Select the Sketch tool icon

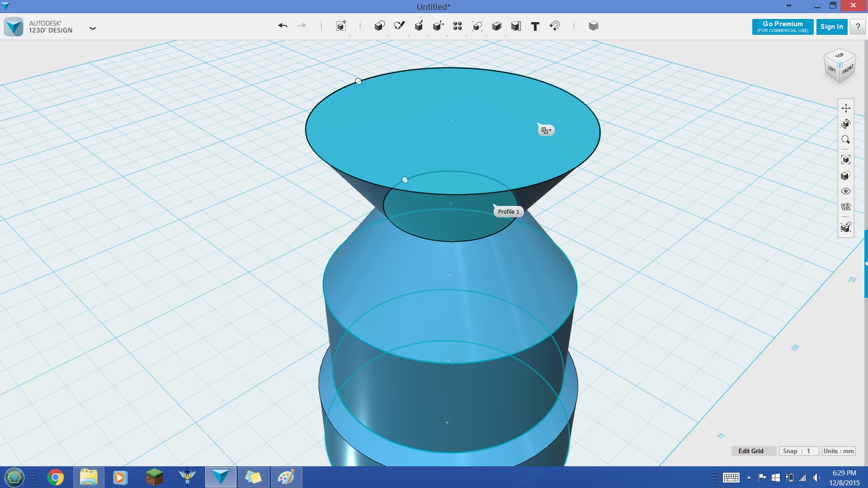pyautogui.click(x=399, y=26)
